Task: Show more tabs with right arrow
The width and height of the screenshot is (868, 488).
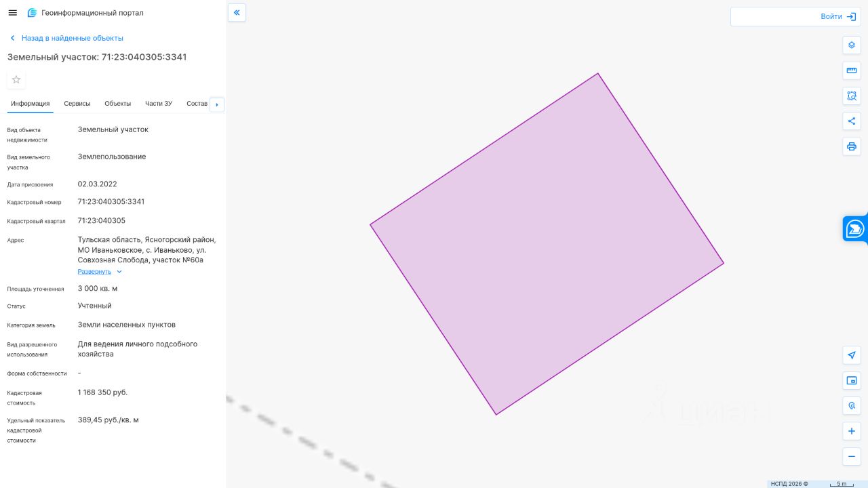Action: click(217, 104)
